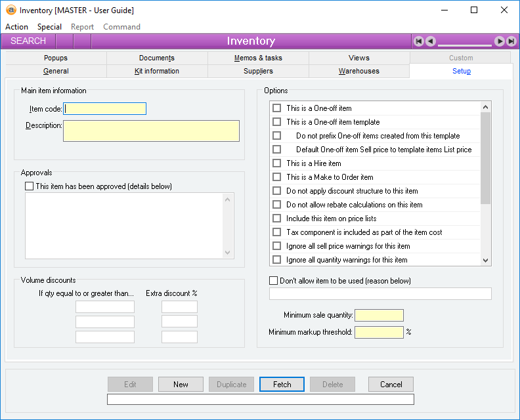Go to first inventory record
Viewport: 520px width, 420px height.
[x=419, y=41]
